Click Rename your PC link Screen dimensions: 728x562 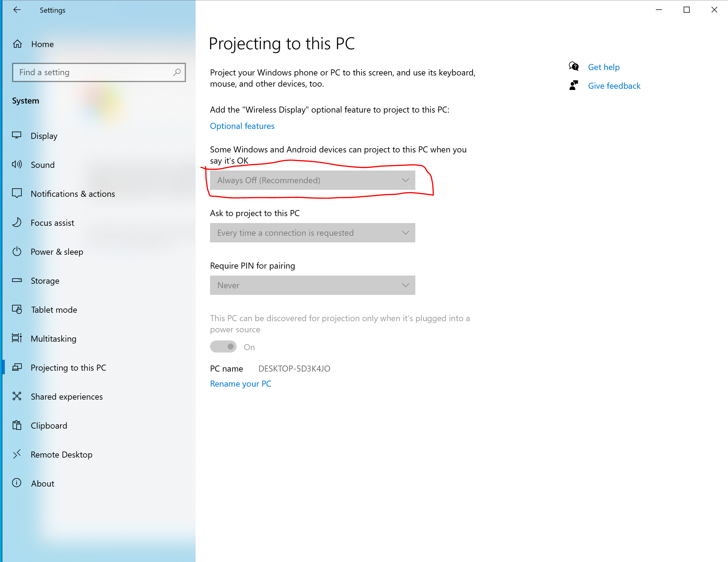tap(240, 384)
